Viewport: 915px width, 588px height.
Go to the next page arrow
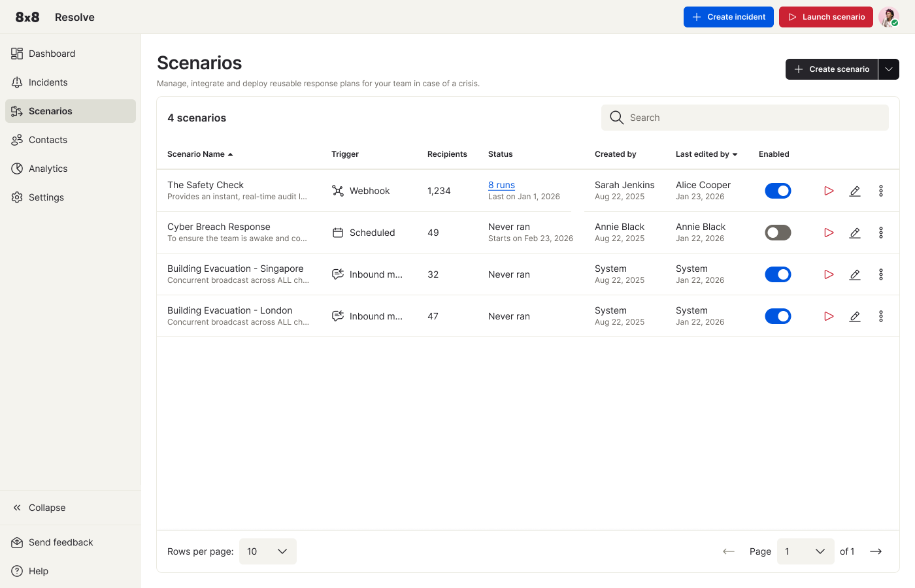876,551
